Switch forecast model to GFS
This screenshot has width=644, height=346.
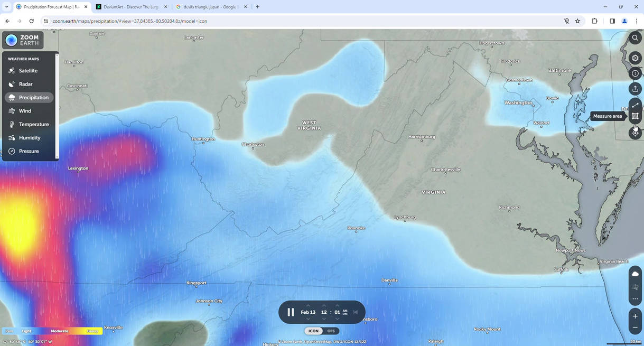(x=331, y=331)
